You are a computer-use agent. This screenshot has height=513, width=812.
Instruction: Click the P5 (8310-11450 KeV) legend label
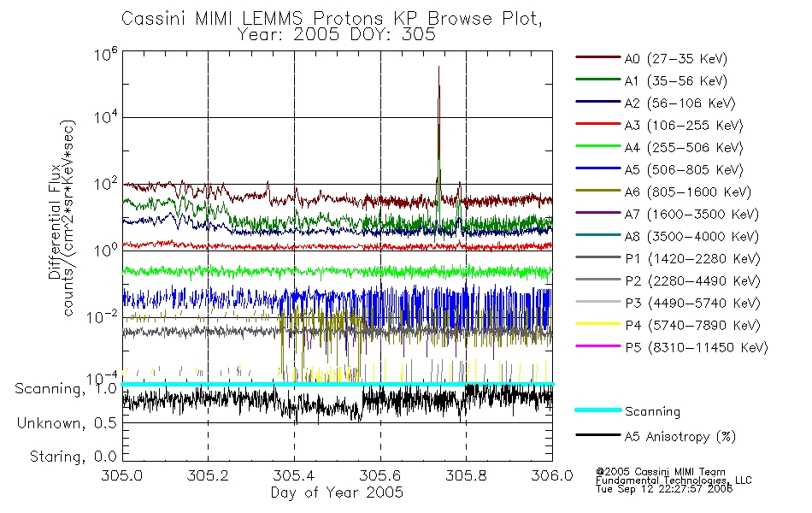click(x=697, y=347)
